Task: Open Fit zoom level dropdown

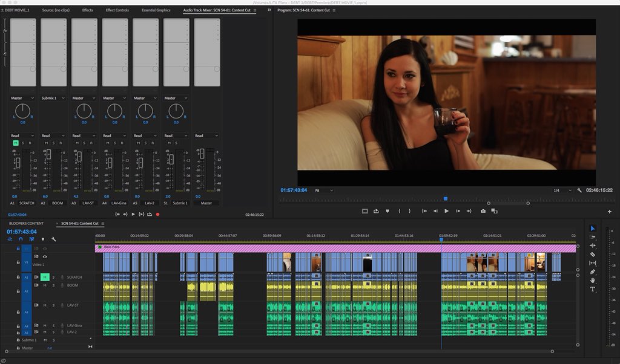Action: pos(323,190)
